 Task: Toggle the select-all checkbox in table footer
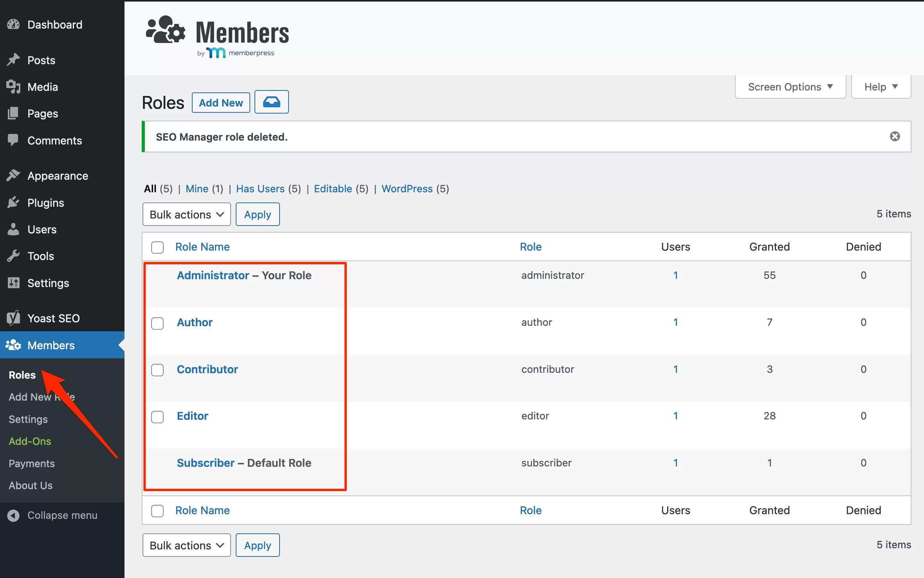pyautogui.click(x=157, y=511)
